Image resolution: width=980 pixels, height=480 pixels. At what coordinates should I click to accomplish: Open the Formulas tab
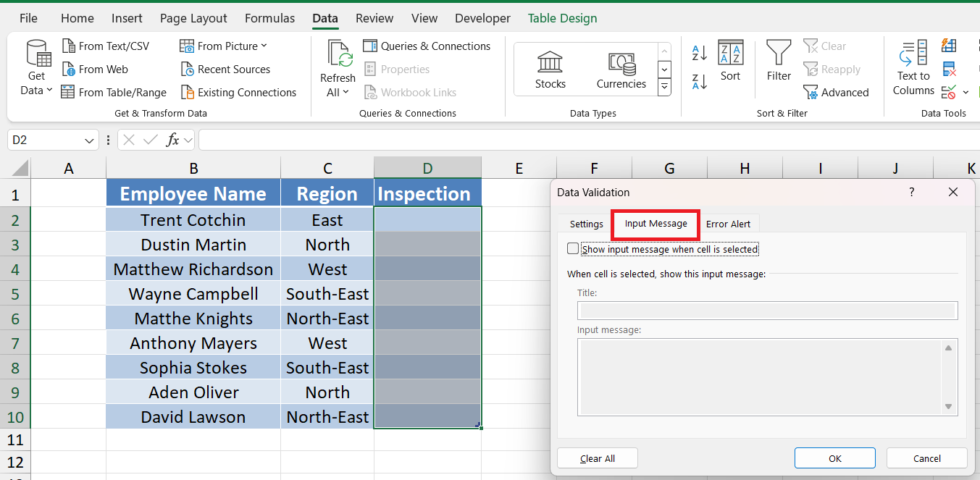coord(269,18)
